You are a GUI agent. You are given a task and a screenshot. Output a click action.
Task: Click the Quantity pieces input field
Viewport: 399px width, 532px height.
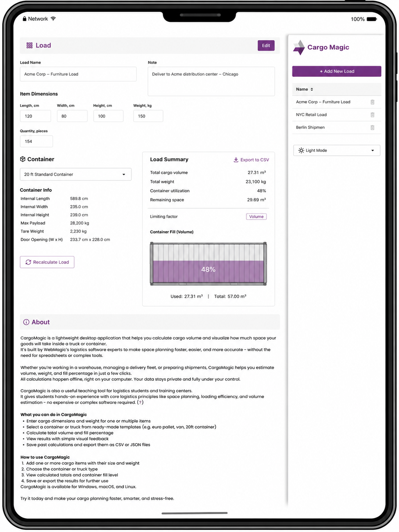click(36, 141)
